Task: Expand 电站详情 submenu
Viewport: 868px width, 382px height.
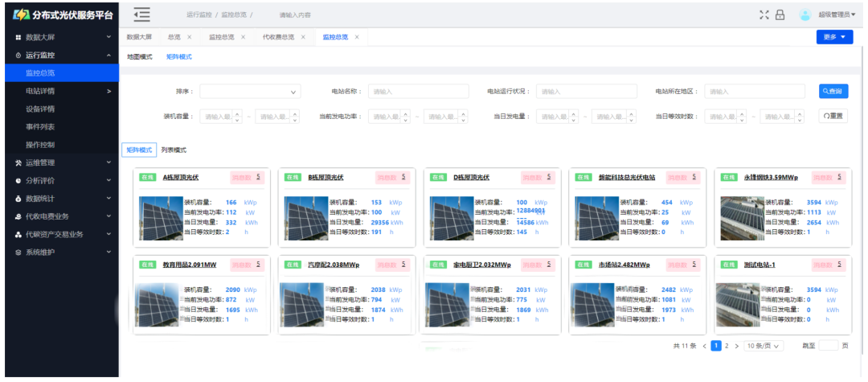Action: [x=62, y=91]
